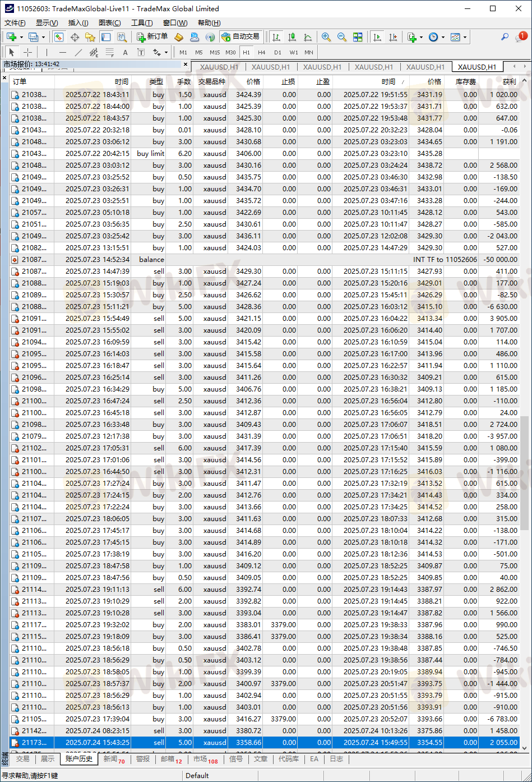
Task: Open the 工具(T) menu
Action: click(142, 23)
